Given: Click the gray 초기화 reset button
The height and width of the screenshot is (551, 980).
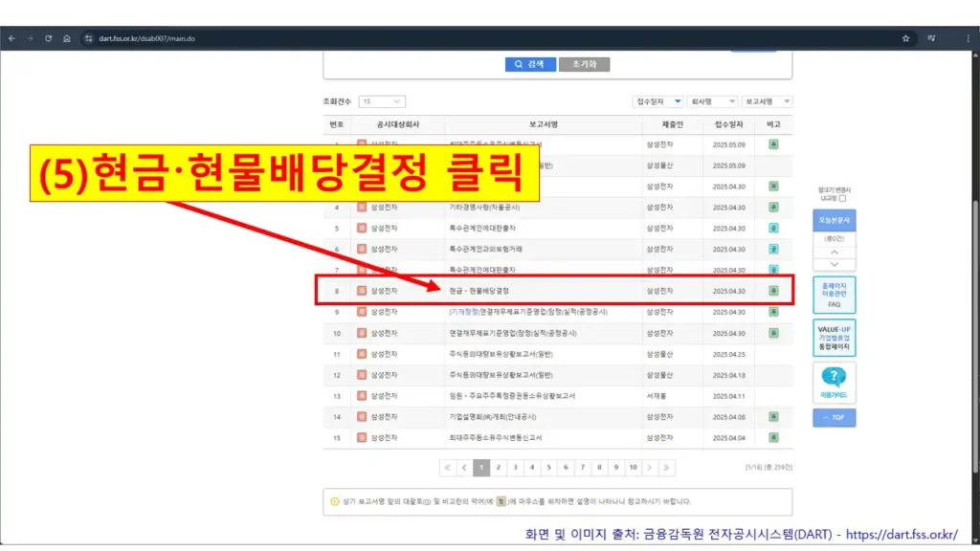Looking at the screenshot, I should coord(584,64).
